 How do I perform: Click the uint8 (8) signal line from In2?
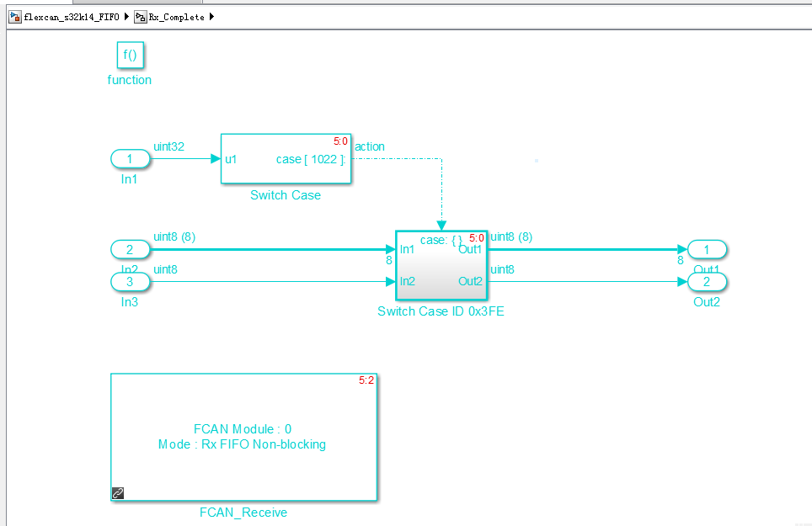[x=270, y=249]
